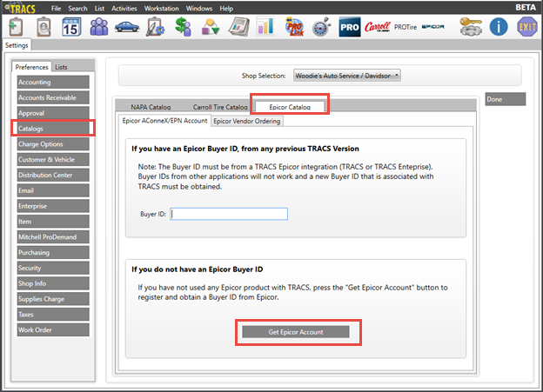Click the green dollar sign icon
Screen dimensions: 543x392
[183, 27]
